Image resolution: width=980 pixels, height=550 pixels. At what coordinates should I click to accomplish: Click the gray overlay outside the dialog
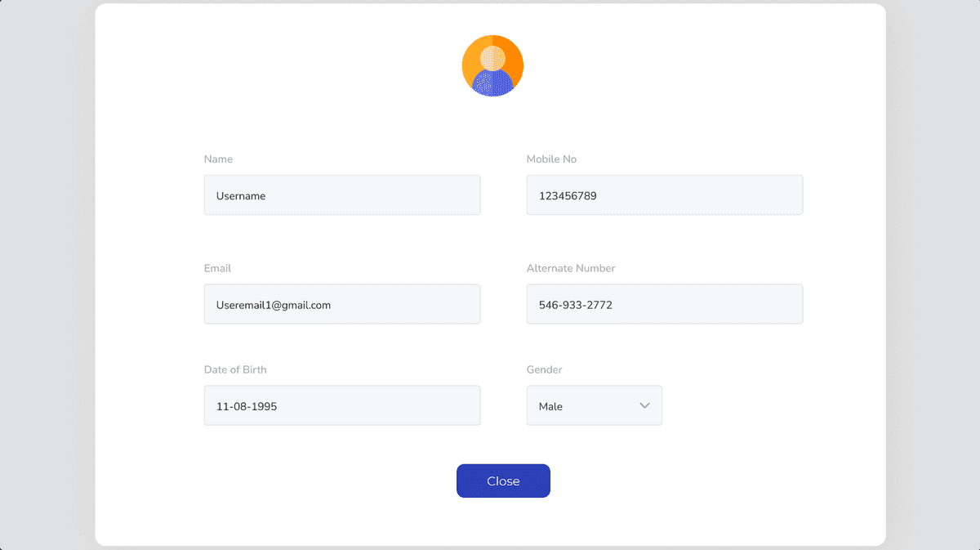(x=47, y=275)
